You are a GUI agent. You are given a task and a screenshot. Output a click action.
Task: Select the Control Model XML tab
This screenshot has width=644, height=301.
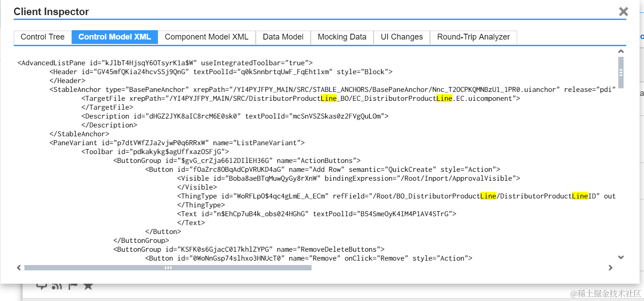point(115,37)
